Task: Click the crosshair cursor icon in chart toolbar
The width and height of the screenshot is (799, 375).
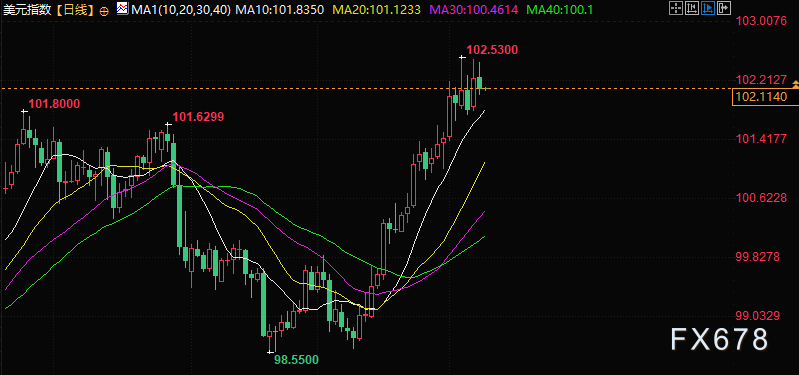Action: tap(676, 8)
